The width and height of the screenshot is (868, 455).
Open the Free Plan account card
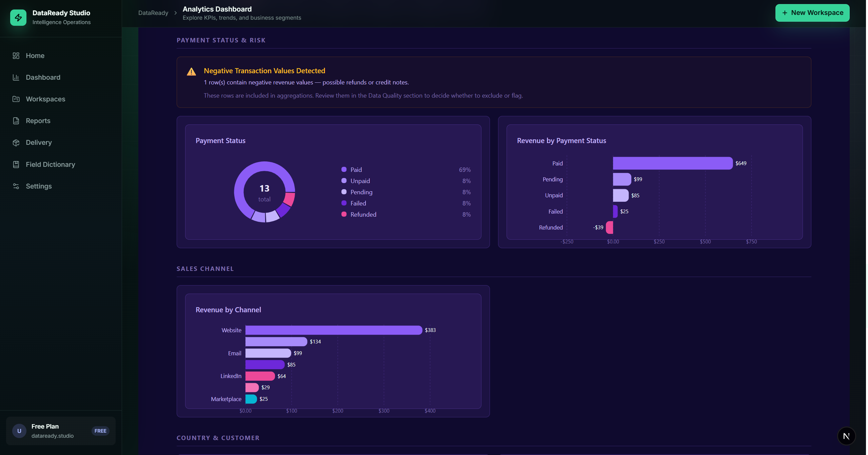[x=61, y=431]
